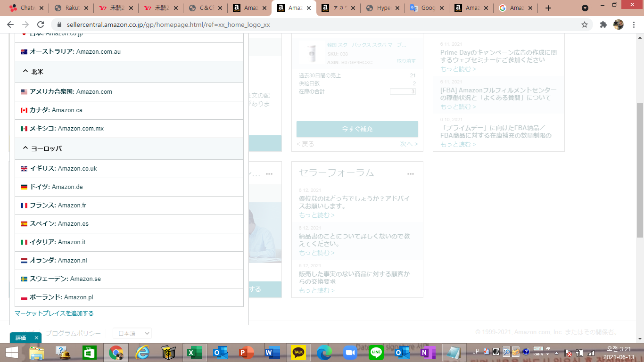Open the 納品書のこと forum post
Viewport: 644px width, 362px height.
(354, 240)
